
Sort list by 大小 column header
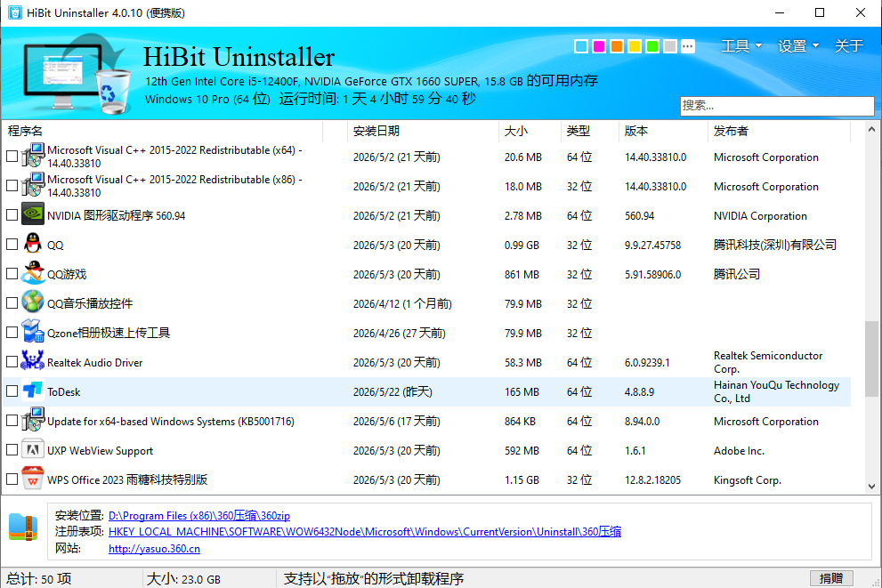point(530,131)
